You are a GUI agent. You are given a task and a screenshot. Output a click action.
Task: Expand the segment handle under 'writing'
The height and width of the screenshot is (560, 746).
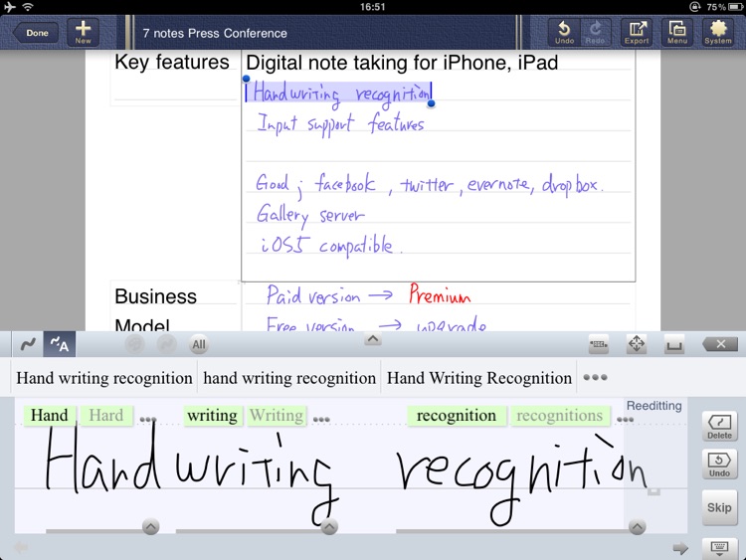[329, 527]
